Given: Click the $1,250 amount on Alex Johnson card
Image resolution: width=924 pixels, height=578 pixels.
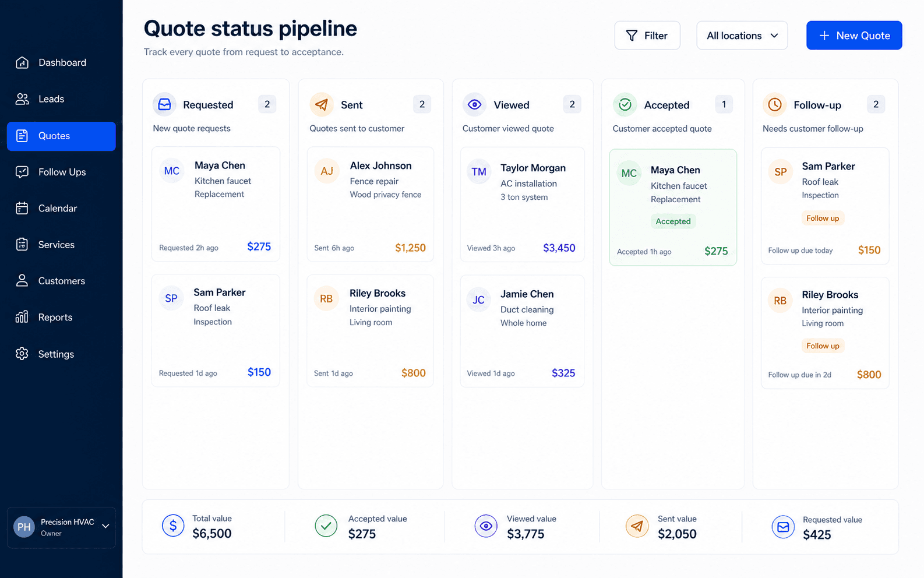Looking at the screenshot, I should coord(410,248).
